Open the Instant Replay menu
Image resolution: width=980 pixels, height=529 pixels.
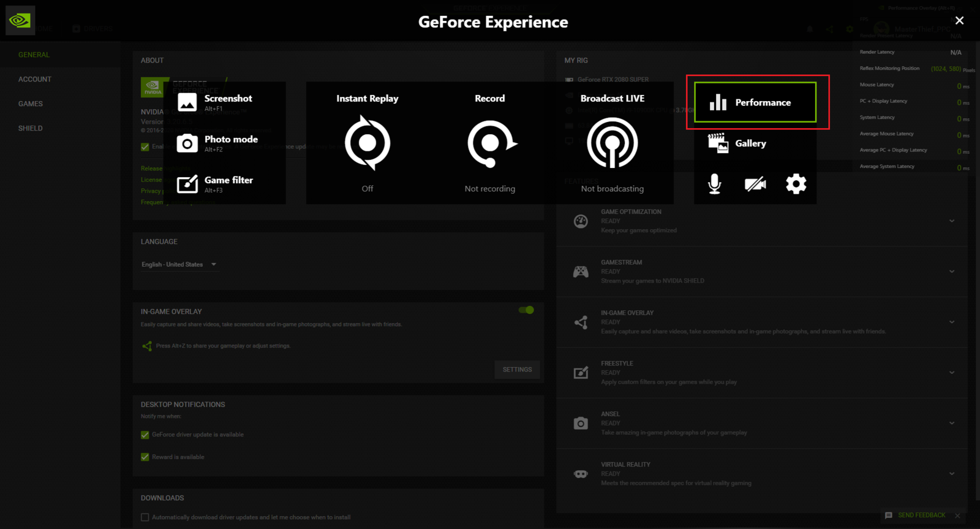367,143
